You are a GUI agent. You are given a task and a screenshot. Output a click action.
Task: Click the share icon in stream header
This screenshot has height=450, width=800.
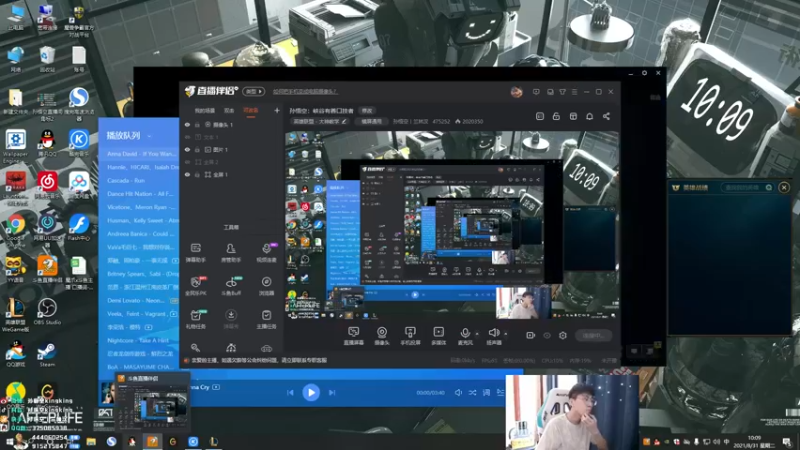tap(606, 116)
